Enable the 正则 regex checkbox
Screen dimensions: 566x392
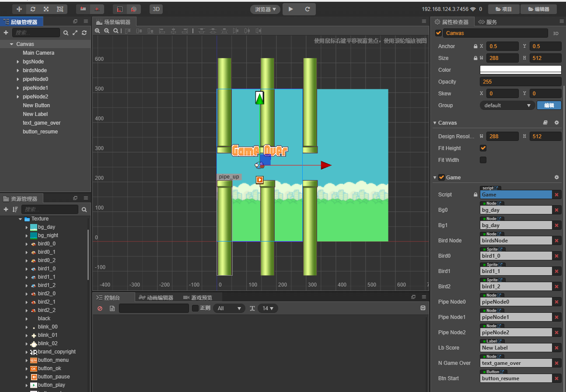pos(195,308)
